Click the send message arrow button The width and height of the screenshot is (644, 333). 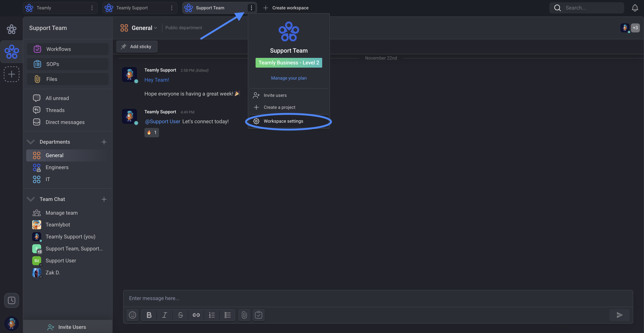point(619,315)
